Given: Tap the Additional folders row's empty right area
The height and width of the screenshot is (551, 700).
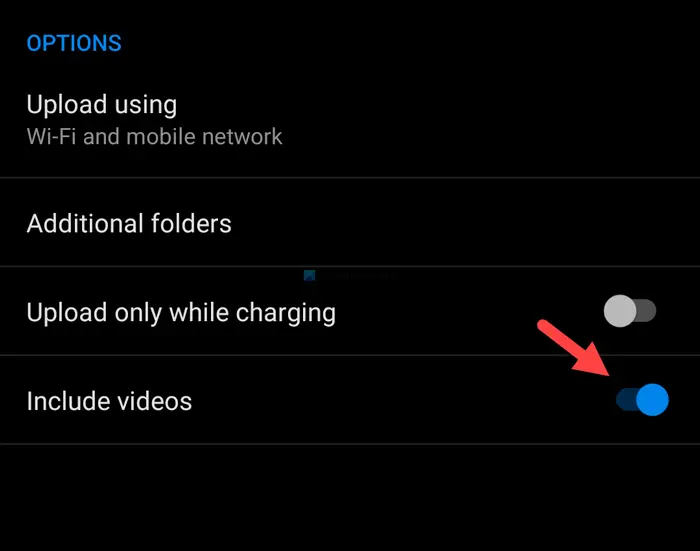Looking at the screenshot, I should (x=464, y=222).
